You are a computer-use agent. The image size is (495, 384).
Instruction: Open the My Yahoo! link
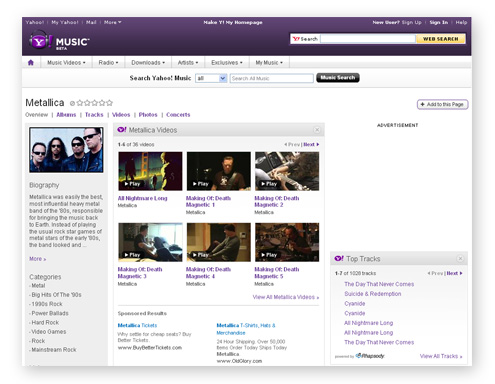(x=65, y=22)
